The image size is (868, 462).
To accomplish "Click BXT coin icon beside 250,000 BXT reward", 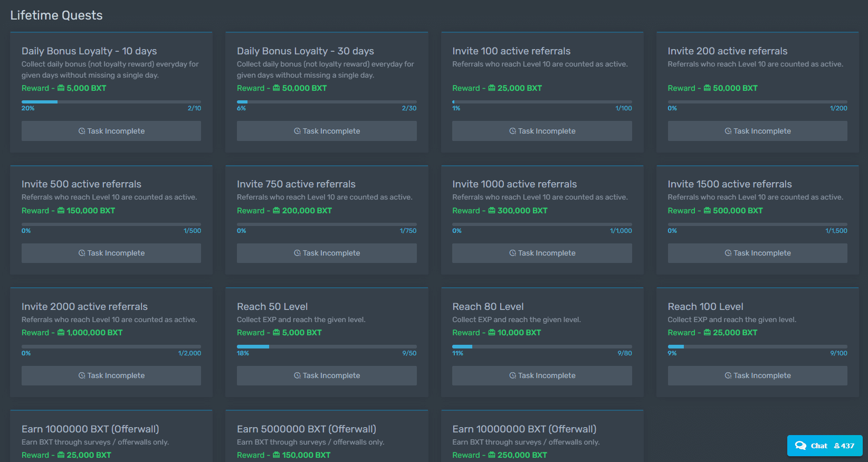I will [x=492, y=455].
